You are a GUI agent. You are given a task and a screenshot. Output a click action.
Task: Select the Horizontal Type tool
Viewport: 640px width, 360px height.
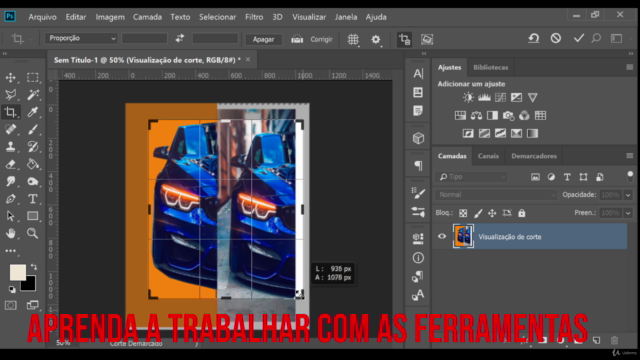[x=33, y=199]
